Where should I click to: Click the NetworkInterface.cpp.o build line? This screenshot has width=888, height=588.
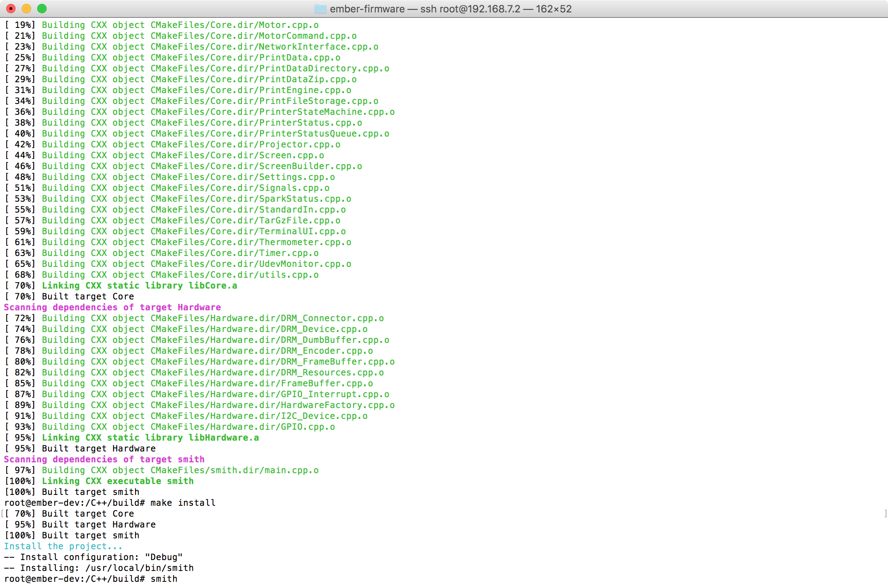click(191, 47)
